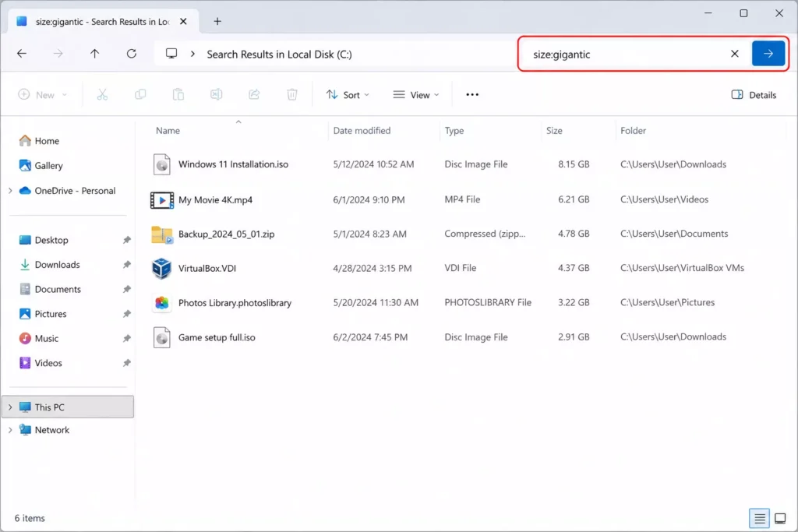Select the Game setup full.iso disc icon
798x532 pixels.
(162, 338)
